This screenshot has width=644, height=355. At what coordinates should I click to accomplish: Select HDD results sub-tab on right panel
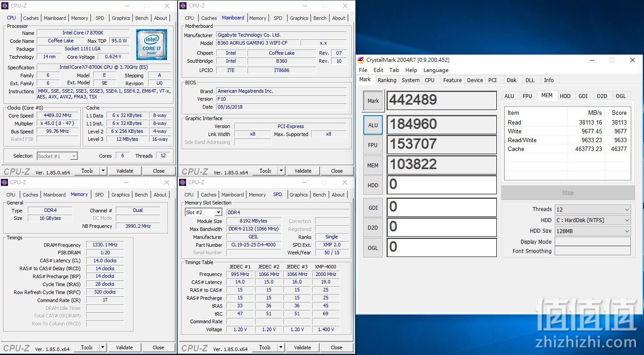(x=565, y=96)
